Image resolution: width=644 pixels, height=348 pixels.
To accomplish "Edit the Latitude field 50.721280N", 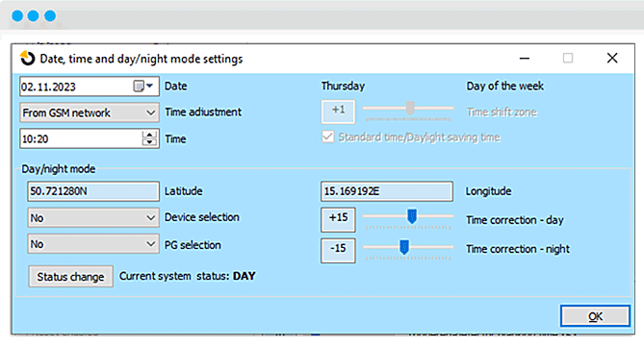I will [x=93, y=191].
